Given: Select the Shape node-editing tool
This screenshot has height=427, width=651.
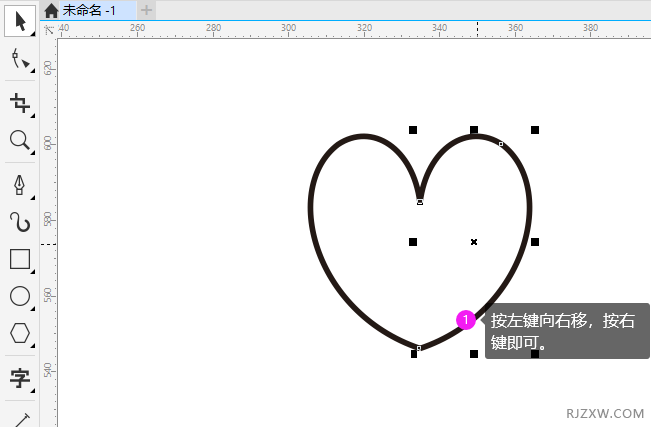Looking at the screenshot, I should [x=20, y=59].
